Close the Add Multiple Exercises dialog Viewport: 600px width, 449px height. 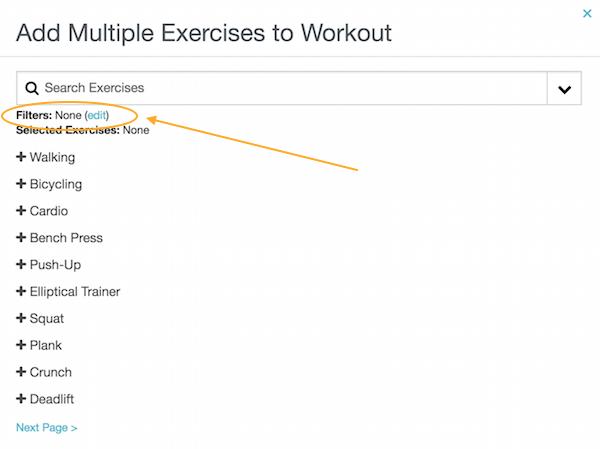point(586,13)
